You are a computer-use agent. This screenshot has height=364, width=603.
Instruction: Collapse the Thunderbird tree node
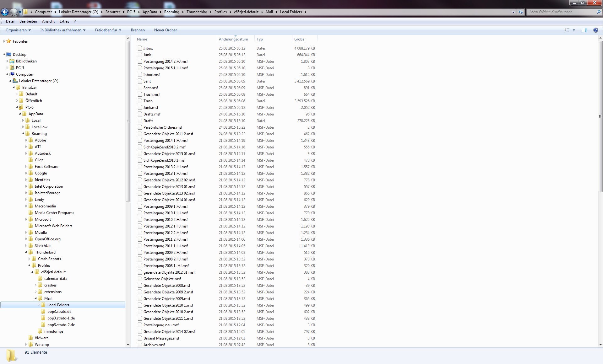click(26, 252)
